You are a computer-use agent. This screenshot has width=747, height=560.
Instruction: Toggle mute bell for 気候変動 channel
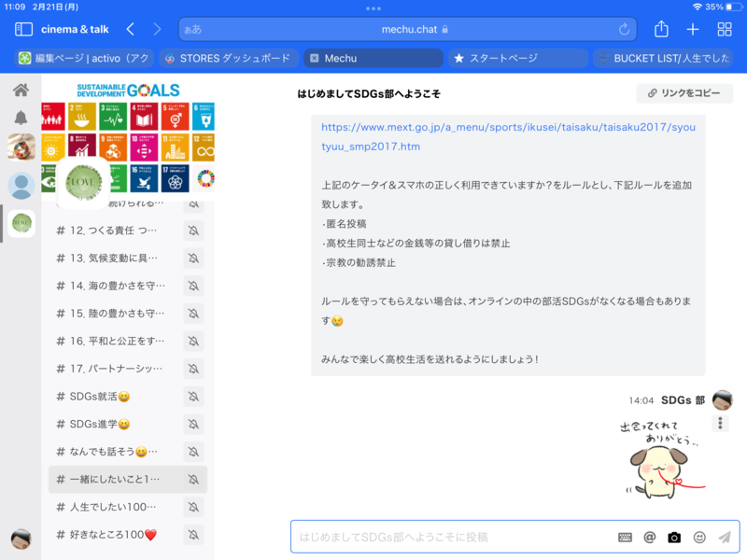[193, 259]
